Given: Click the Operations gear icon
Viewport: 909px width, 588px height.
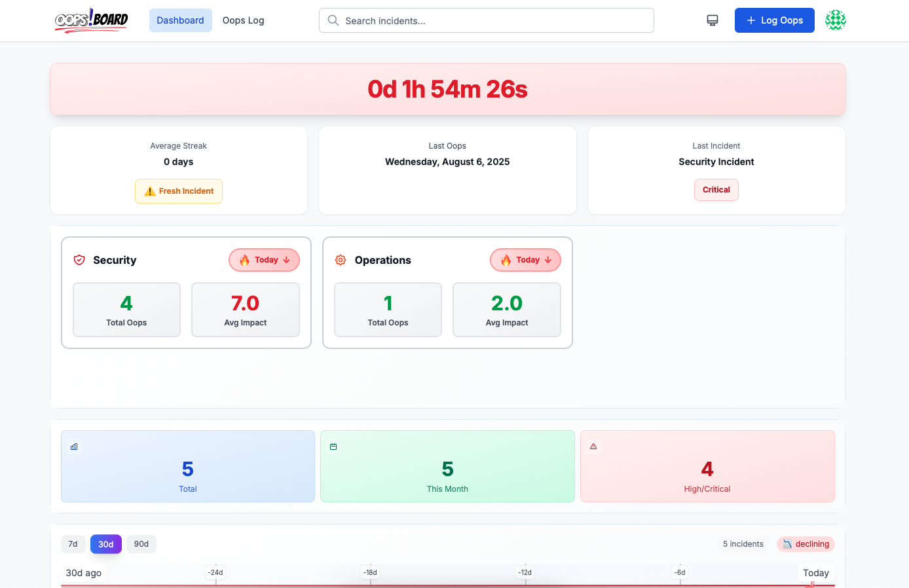Looking at the screenshot, I should coord(341,260).
